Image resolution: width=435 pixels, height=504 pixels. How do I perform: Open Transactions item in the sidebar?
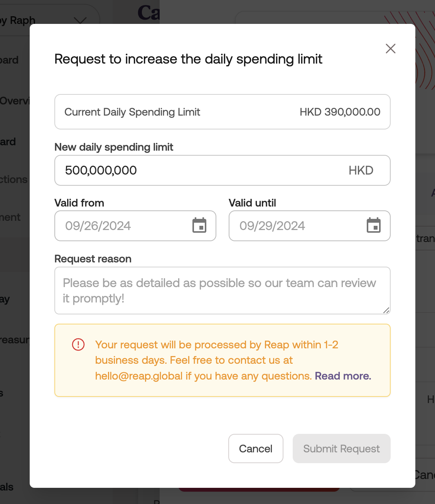point(14,180)
